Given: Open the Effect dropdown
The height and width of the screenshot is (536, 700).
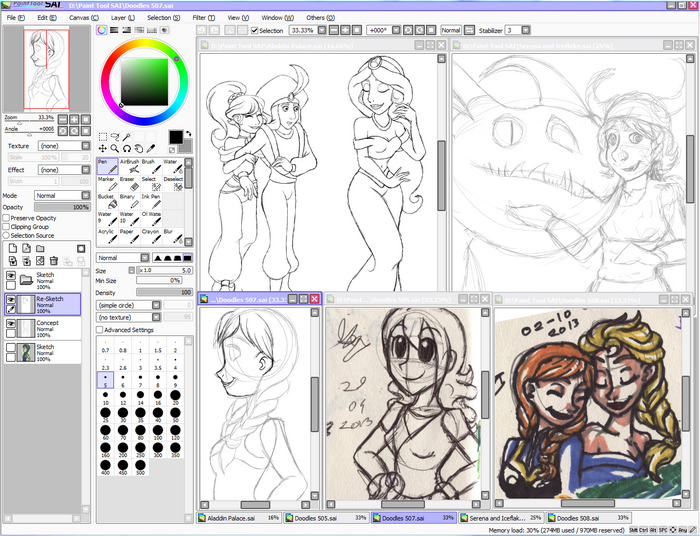Looking at the screenshot, I should [x=64, y=170].
